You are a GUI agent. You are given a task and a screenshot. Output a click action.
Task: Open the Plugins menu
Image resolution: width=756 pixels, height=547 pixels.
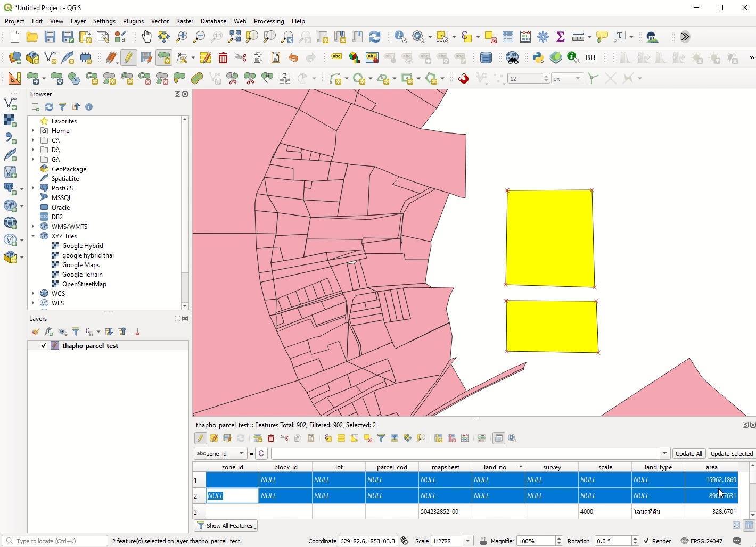tap(133, 21)
